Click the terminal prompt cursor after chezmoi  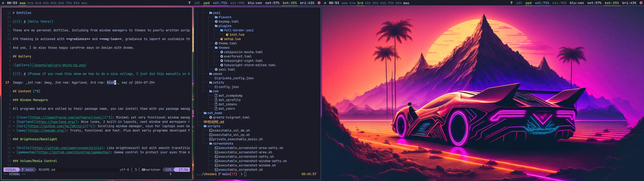245,174
